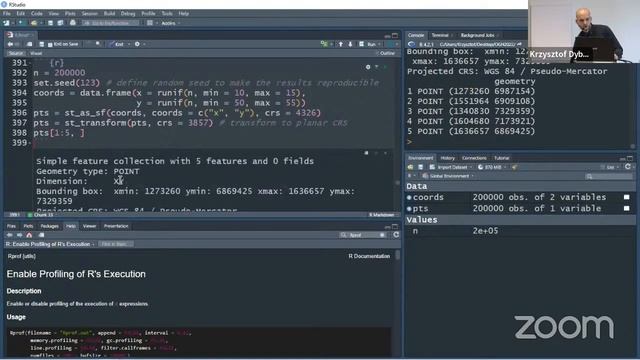Open pts data viewer grid icon
The width and height of the screenshot is (640, 360).
[x=627, y=209]
